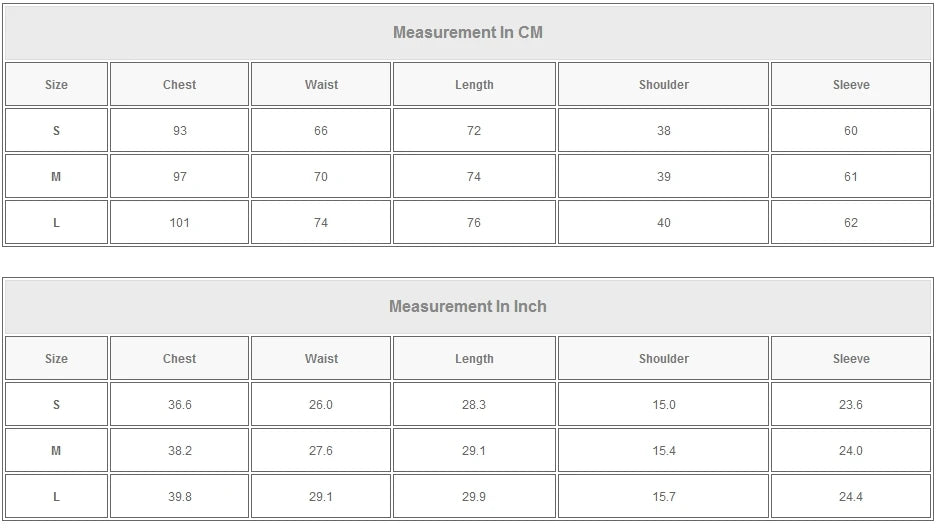Click the Waist header in the Inch table

tap(321, 359)
